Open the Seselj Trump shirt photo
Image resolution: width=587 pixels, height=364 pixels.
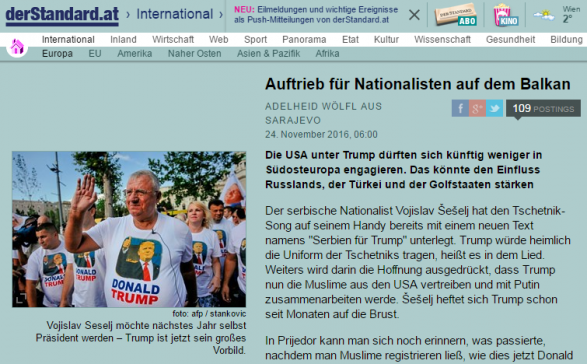(x=129, y=229)
